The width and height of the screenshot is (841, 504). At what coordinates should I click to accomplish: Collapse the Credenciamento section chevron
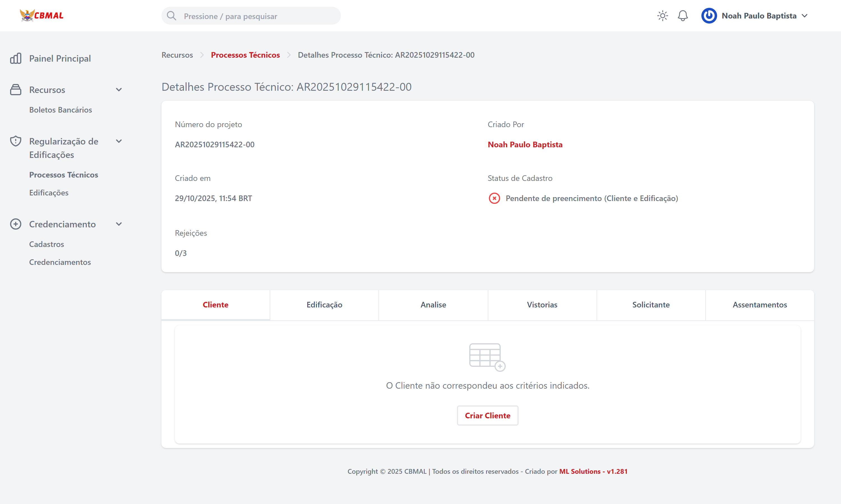[x=119, y=224]
